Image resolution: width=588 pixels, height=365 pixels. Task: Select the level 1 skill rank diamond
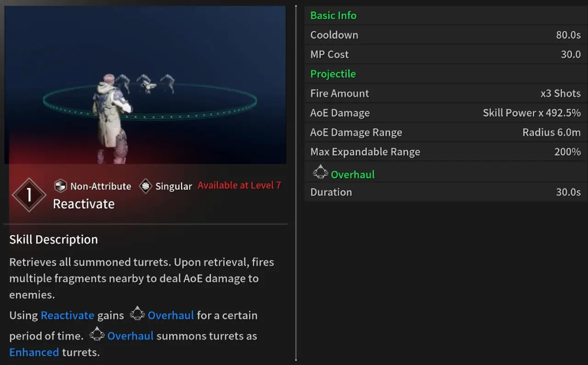point(29,195)
